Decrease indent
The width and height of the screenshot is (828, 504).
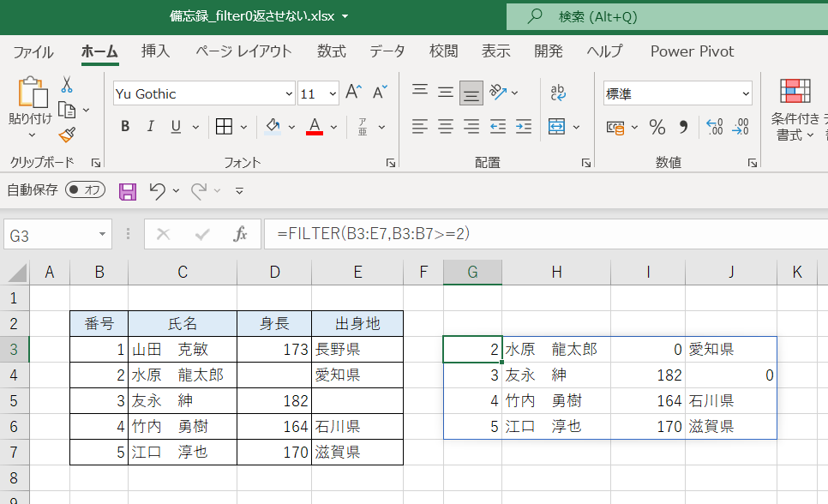497,127
